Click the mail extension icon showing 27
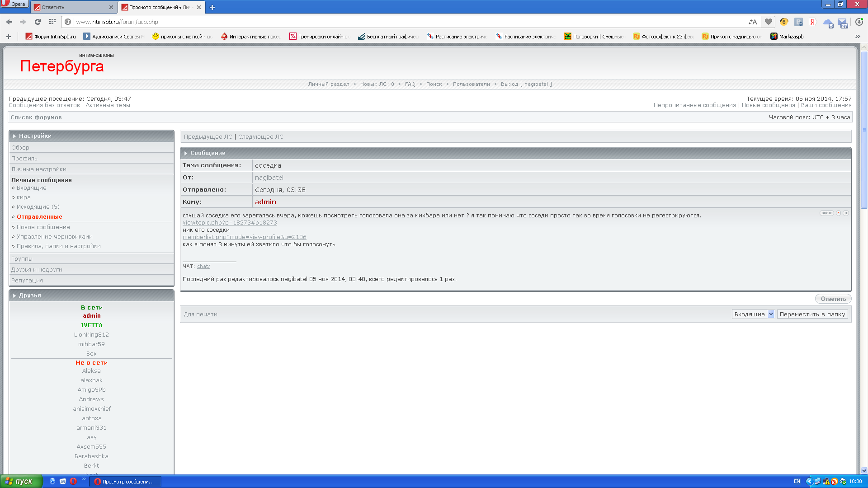868x488 pixels. pos(843,23)
